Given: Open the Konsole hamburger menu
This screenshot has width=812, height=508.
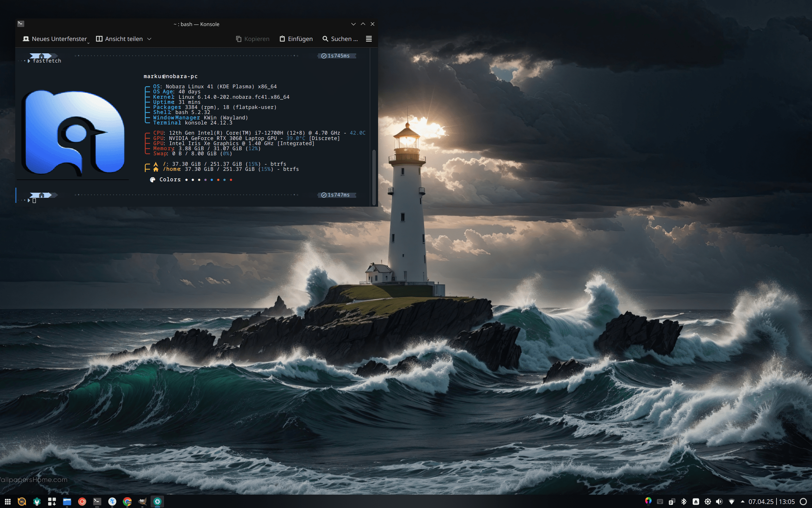Looking at the screenshot, I should click(x=369, y=39).
